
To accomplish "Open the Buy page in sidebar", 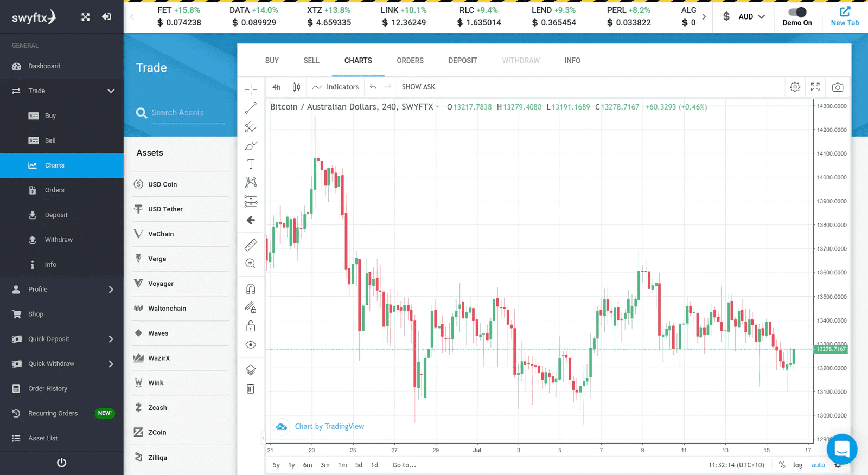I will [x=62, y=116].
